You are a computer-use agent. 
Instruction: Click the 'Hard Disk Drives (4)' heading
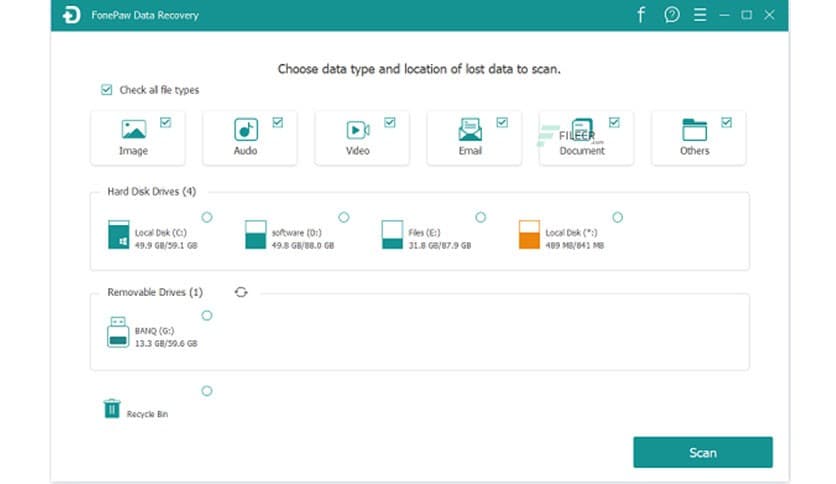pos(151,191)
